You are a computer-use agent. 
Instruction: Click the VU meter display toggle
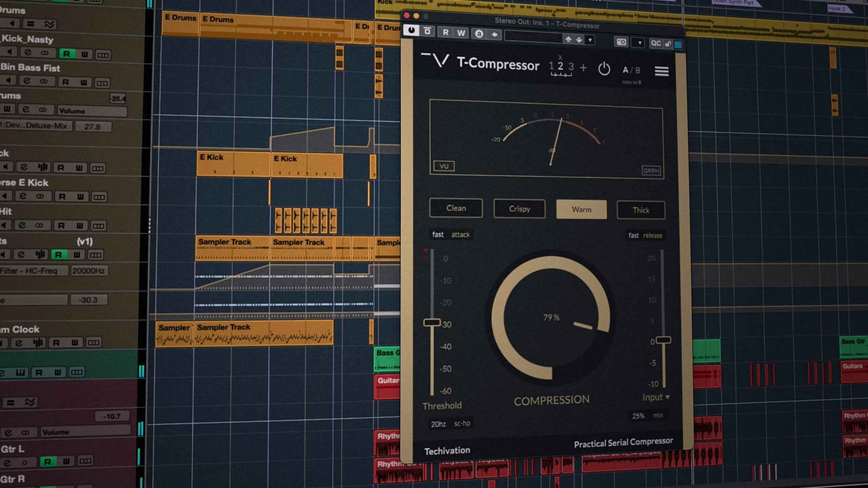(443, 166)
